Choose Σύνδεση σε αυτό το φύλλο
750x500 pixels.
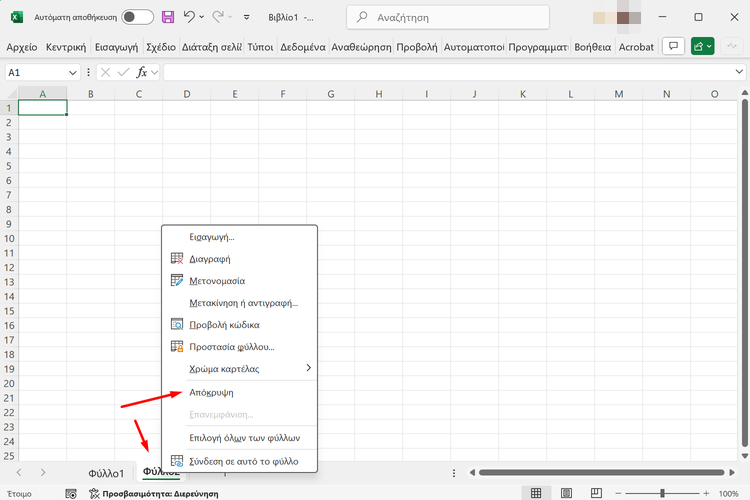(x=239, y=461)
